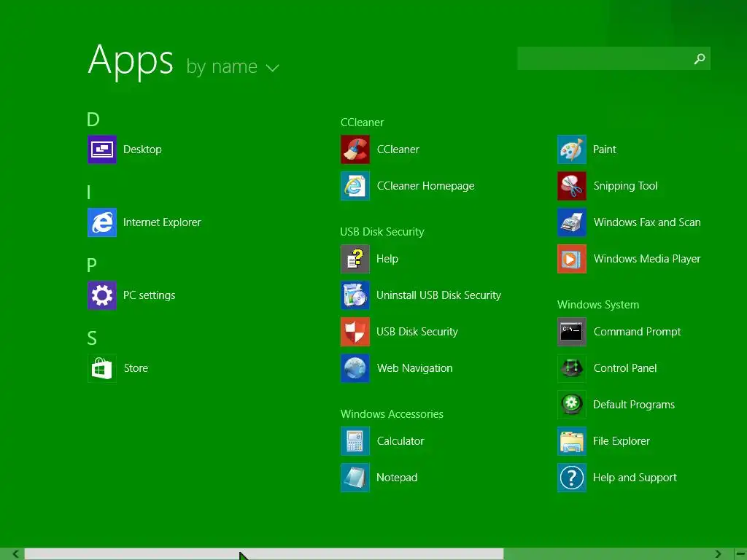
Task: Click Uninstall USB Disk Security icon
Action: [355, 295]
